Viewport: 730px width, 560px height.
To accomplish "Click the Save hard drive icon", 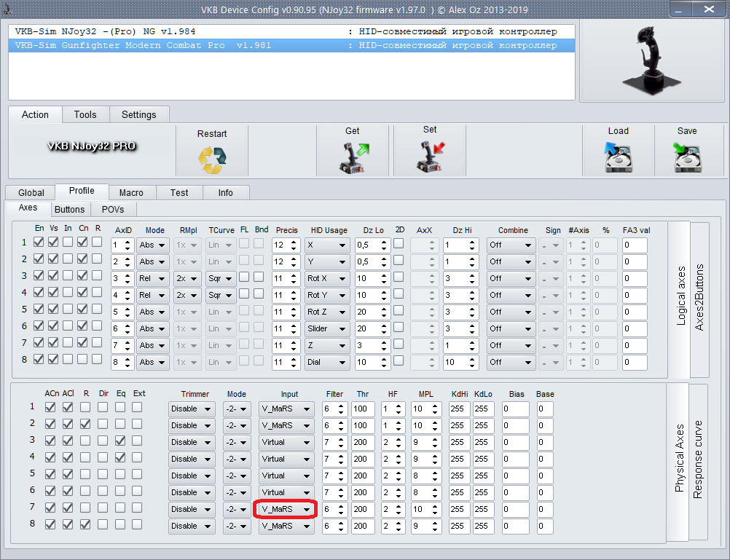I will (687, 156).
